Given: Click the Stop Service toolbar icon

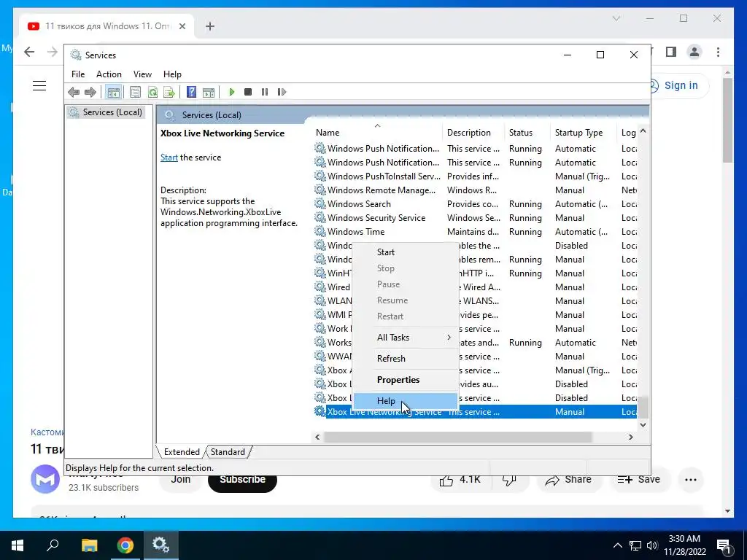Looking at the screenshot, I should click(248, 92).
